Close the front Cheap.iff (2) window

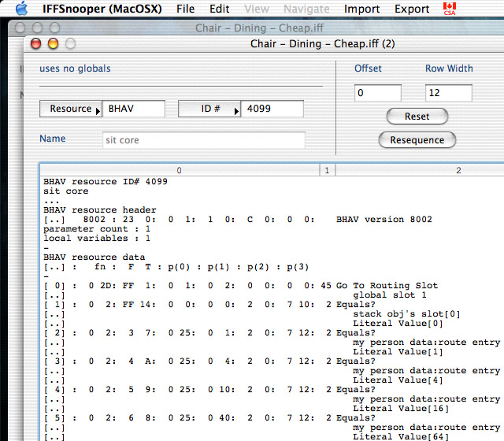pyautogui.click(x=37, y=44)
